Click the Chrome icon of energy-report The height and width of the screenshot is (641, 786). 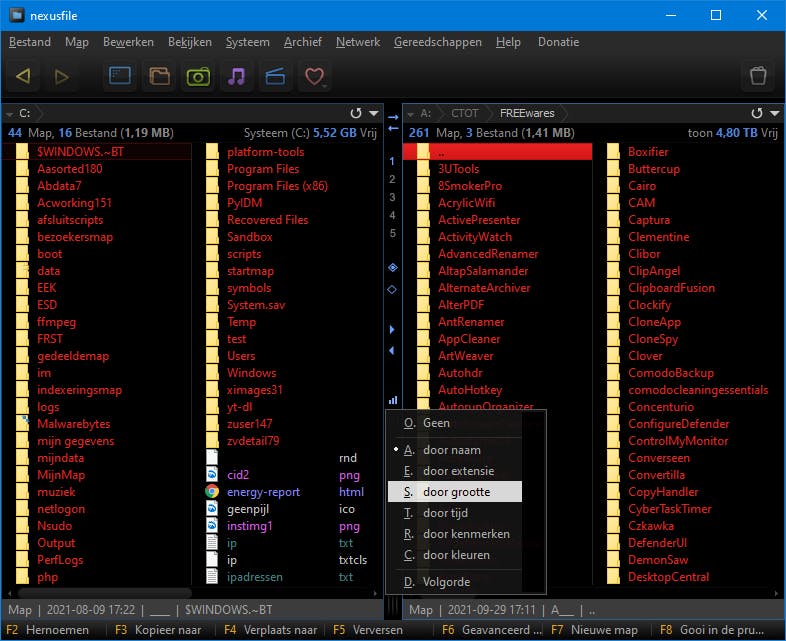(212, 492)
